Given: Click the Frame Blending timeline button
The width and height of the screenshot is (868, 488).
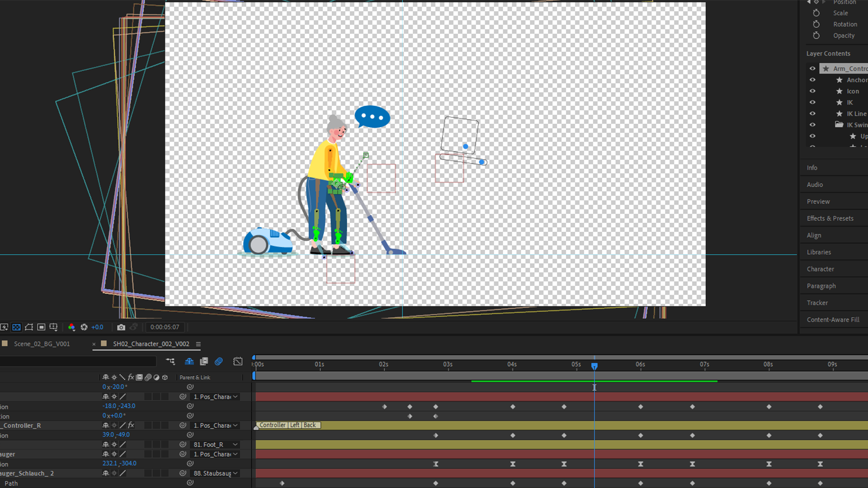Looking at the screenshot, I should point(204,361).
